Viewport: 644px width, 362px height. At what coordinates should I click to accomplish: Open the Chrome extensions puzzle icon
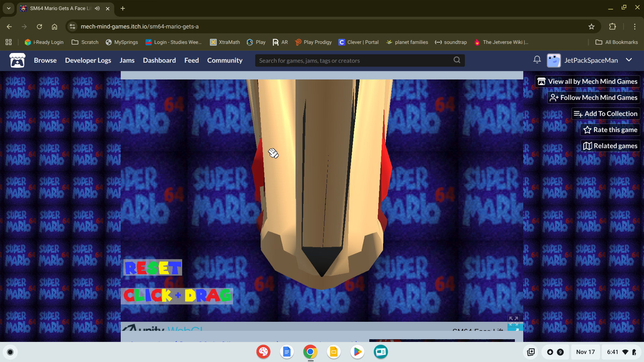[612, 26]
